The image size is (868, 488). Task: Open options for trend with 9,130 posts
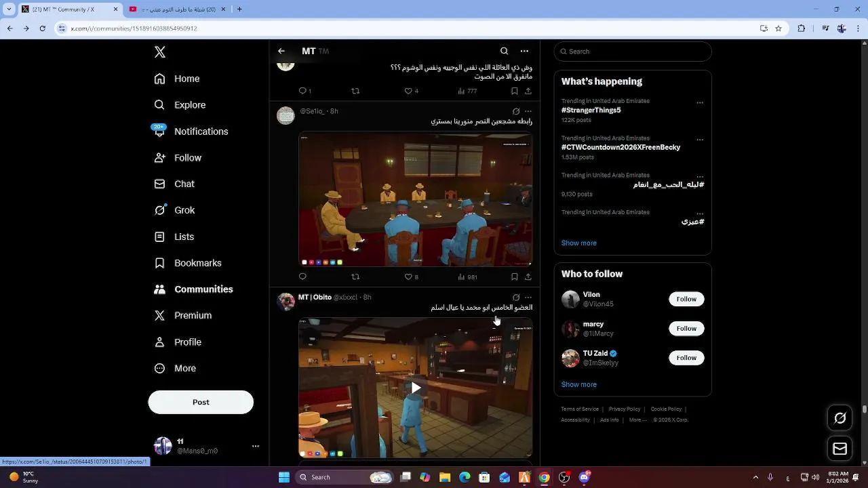pos(700,177)
